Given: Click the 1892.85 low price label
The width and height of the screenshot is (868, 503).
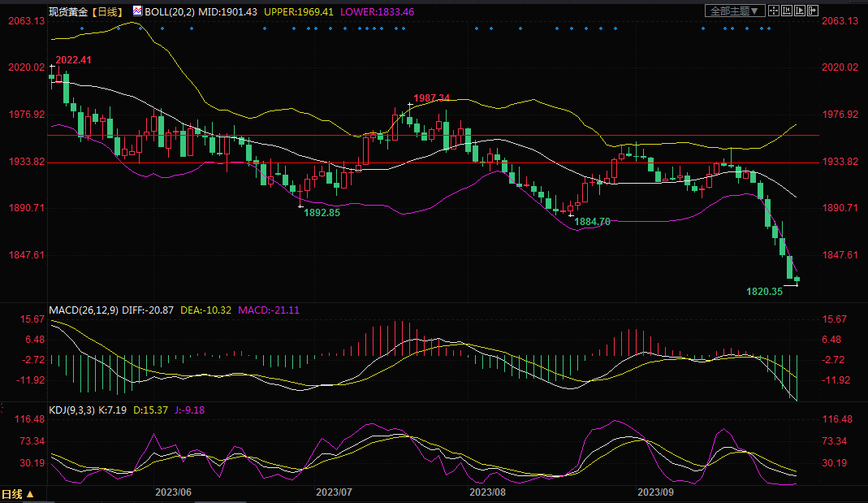Looking at the screenshot, I should pos(322,212).
